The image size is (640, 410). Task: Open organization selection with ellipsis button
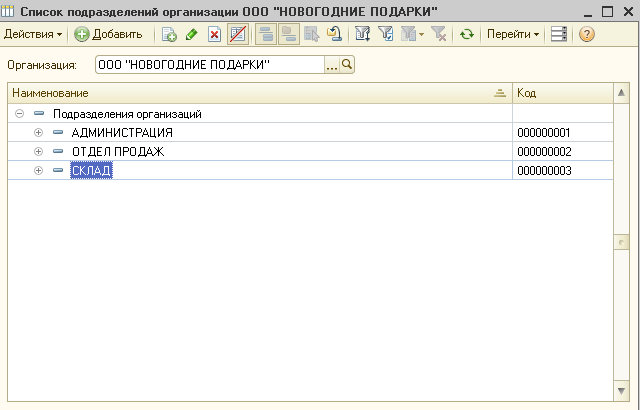332,65
